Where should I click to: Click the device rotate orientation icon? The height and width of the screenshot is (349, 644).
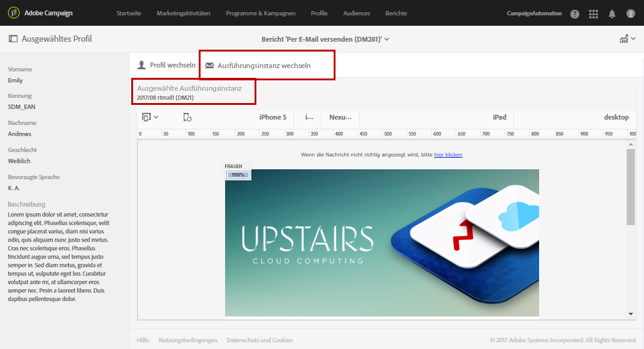(187, 117)
